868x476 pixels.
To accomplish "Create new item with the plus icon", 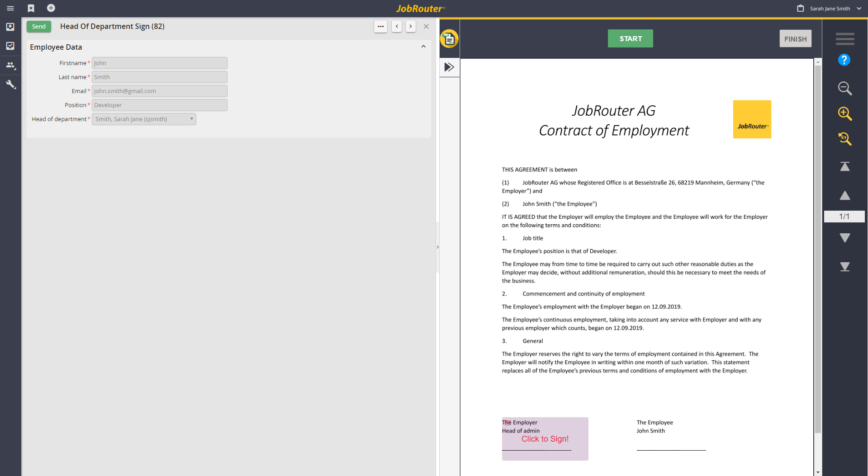I will (51, 8).
